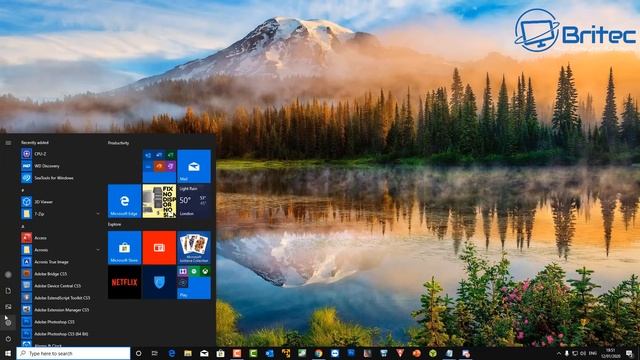Open Edge from the taskbar
The height and width of the screenshot is (360, 640).
tap(171, 353)
